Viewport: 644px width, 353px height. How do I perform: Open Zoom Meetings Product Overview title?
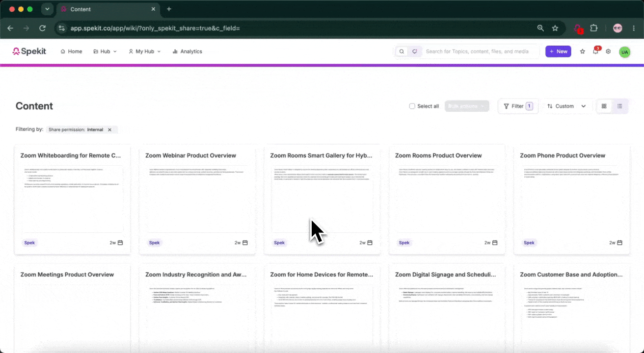coord(67,275)
